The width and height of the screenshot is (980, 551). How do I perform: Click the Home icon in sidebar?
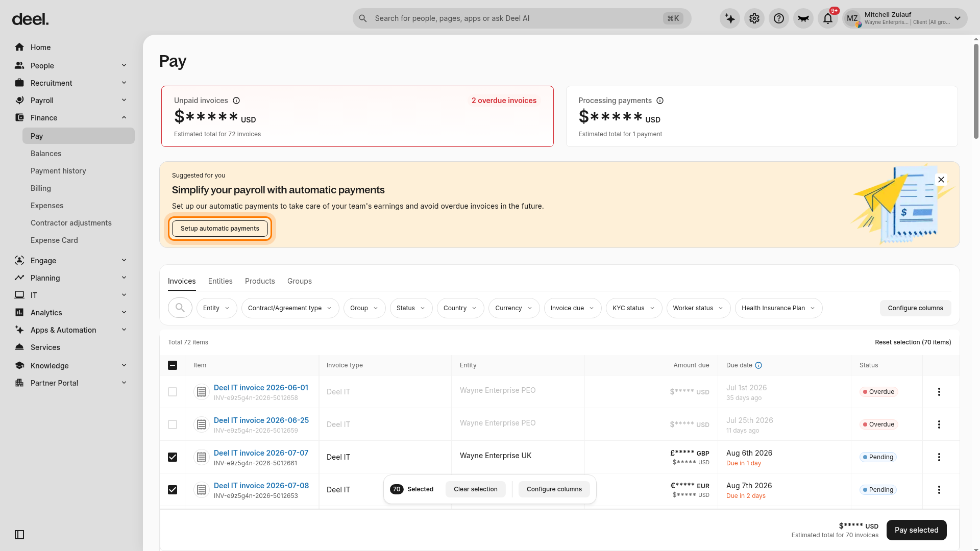tap(19, 47)
